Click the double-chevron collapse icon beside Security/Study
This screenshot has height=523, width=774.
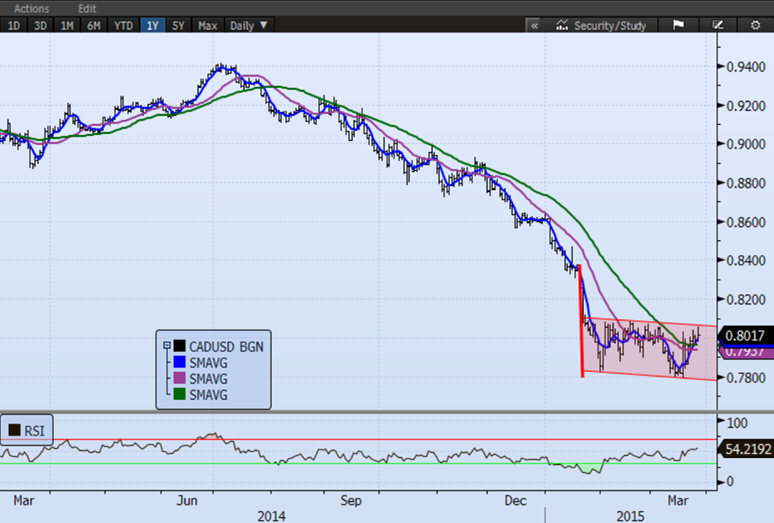(x=535, y=25)
